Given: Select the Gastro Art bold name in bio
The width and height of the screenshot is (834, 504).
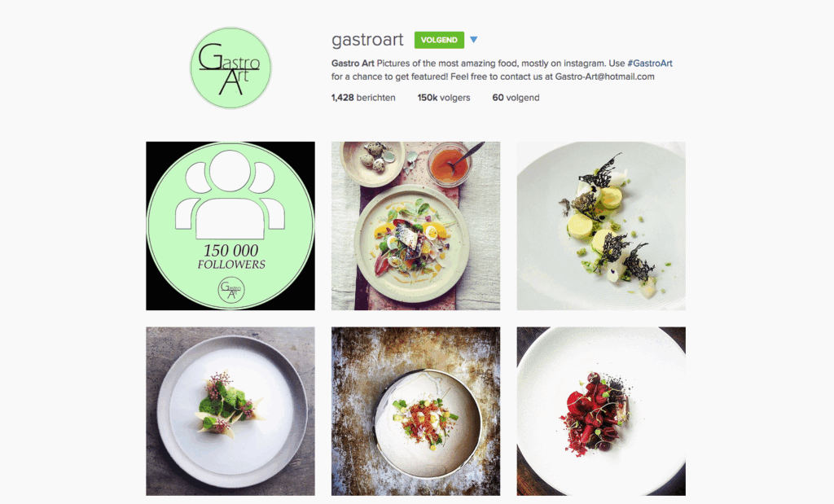Looking at the screenshot, I should (x=353, y=64).
